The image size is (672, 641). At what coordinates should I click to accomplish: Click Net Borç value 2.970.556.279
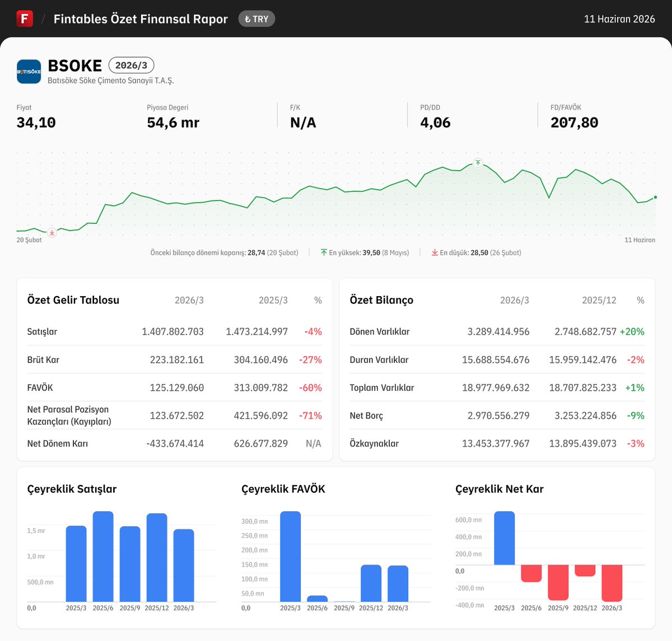coord(498,415)
